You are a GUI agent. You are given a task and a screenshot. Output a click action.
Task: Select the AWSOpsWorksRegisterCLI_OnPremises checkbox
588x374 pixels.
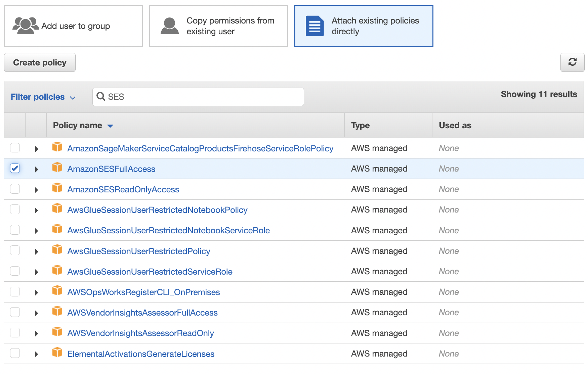click(x=15, y=291)
